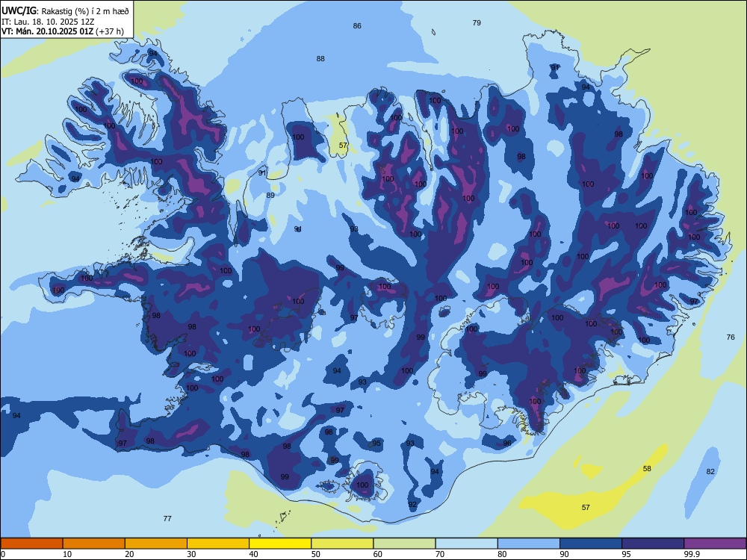Click the '76' humidity value off the coast

[x=731, y=337]
